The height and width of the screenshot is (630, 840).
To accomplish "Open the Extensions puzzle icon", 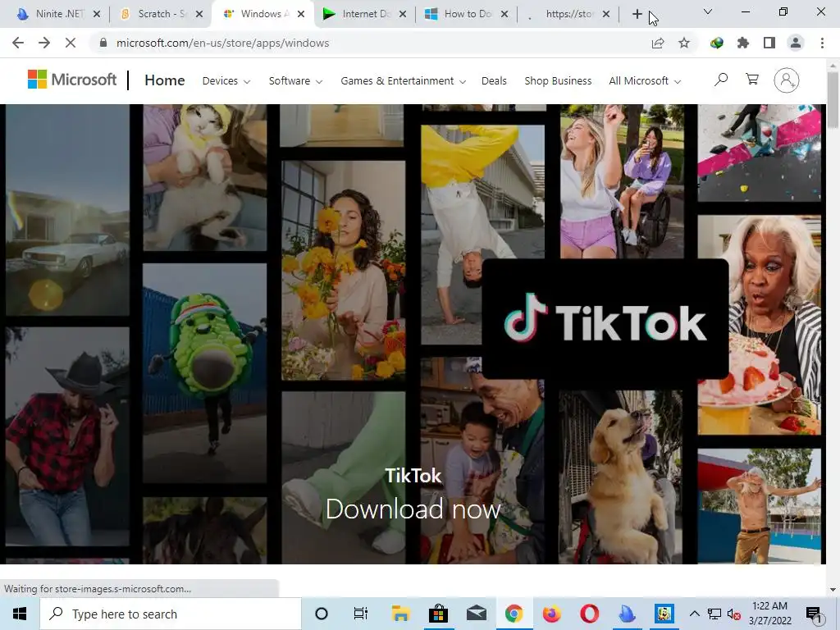I will (743, 43).
